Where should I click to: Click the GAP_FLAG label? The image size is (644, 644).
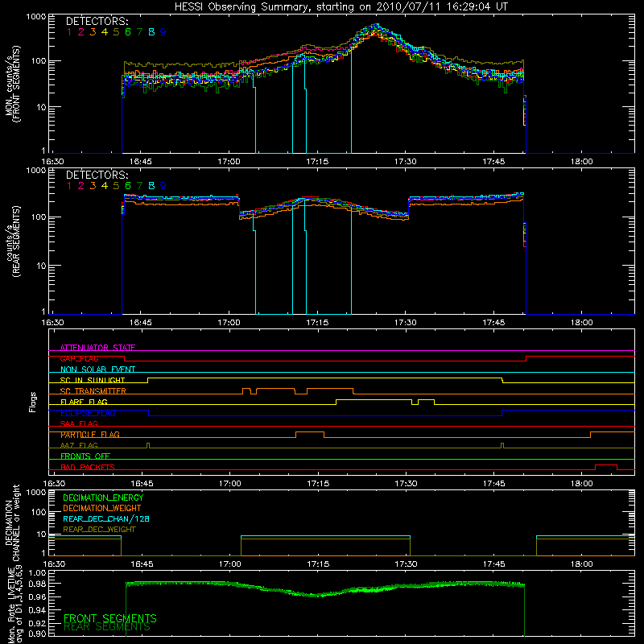click(79, 359)
